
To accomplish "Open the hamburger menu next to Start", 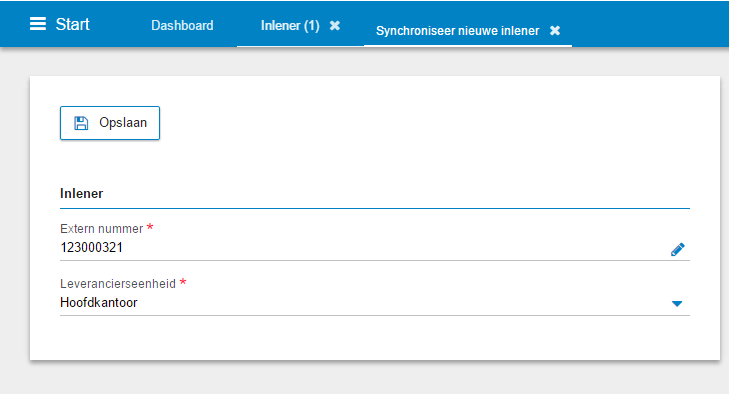I will [38, 24].
